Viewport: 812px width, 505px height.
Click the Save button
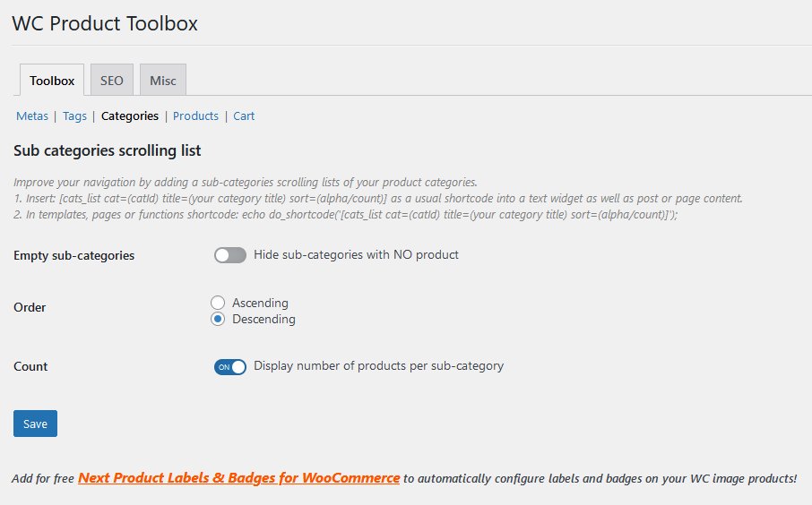coord(35,424)
